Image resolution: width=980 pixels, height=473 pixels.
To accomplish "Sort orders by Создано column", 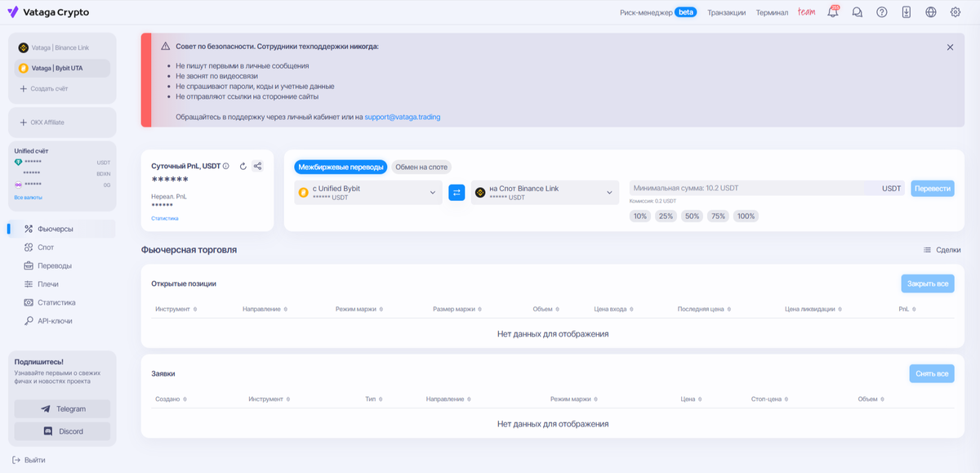I will point(171,399).
